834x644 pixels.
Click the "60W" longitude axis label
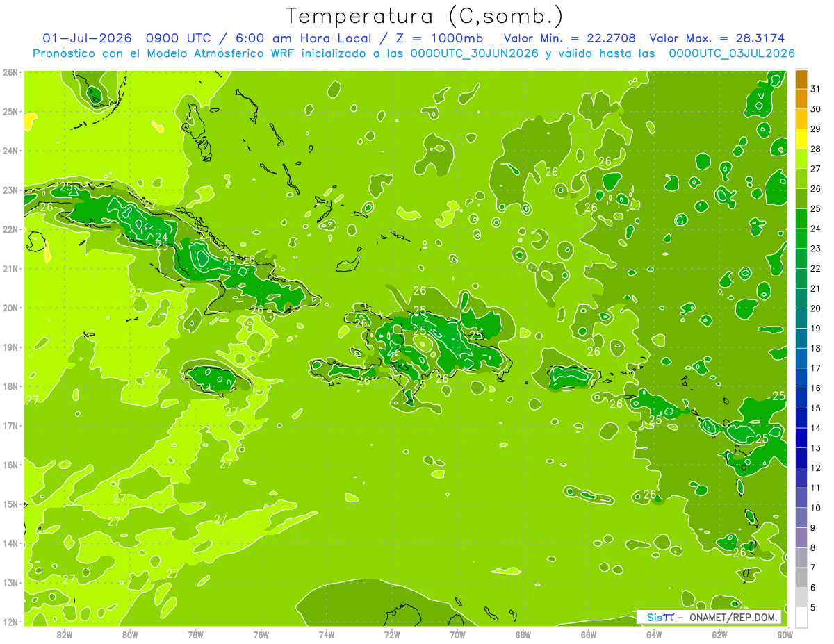coord(785,634)
